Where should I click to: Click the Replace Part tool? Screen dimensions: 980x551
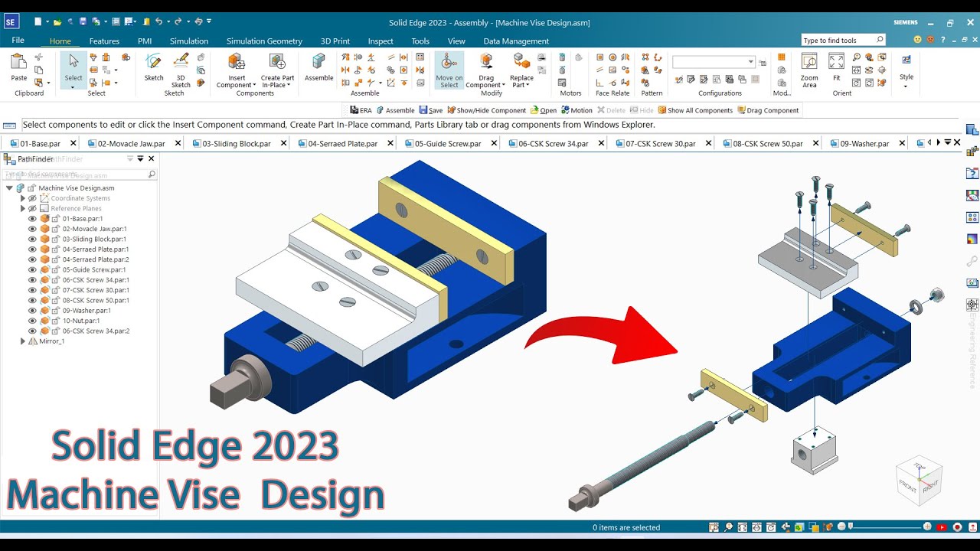pos(521,70)
